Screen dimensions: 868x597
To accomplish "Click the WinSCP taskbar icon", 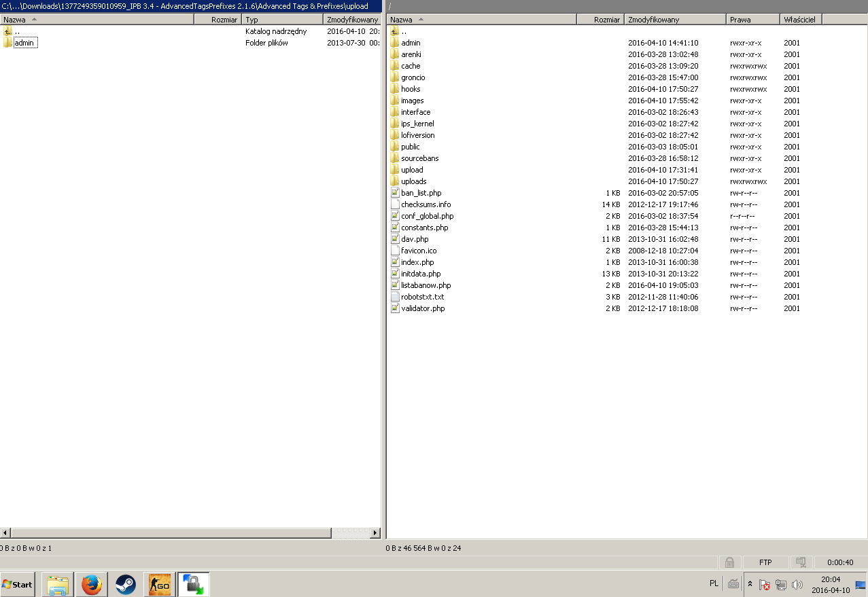I will pyautogui.click(x=194, y=584).
